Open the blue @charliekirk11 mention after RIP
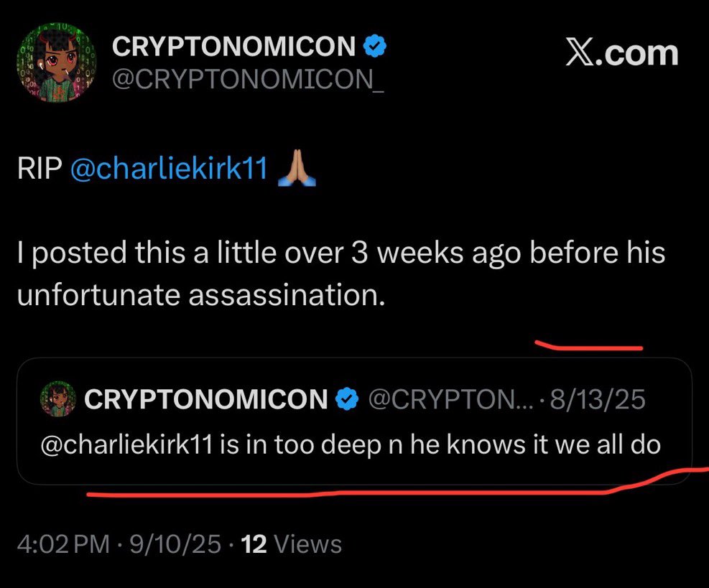This screenshot has width=709, height=588. point(169,170)
